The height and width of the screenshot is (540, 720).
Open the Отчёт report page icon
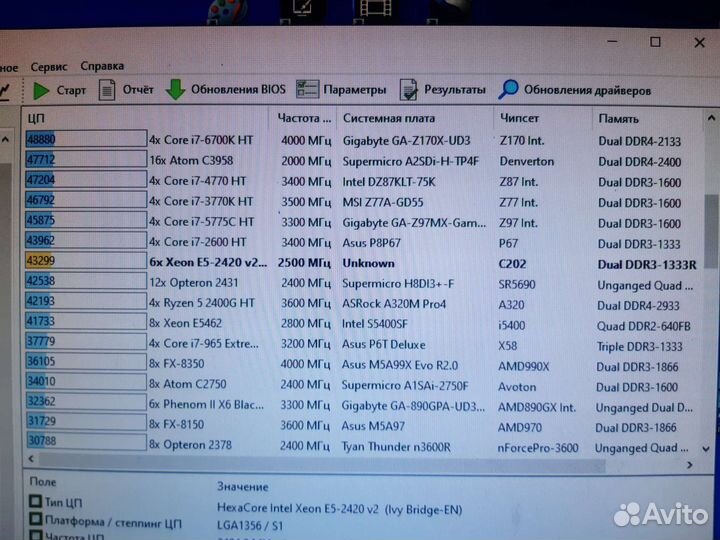tap(107, 90)
